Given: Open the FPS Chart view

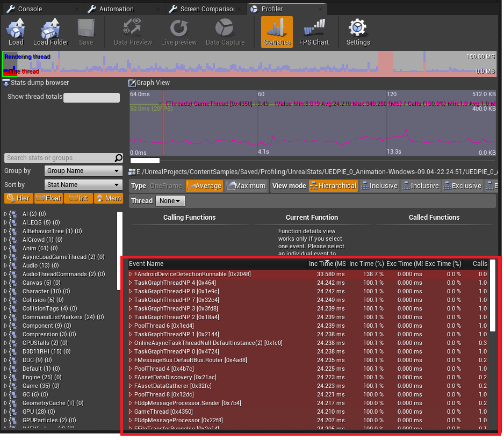Looking at the screenshot, I should click(314, 32).
